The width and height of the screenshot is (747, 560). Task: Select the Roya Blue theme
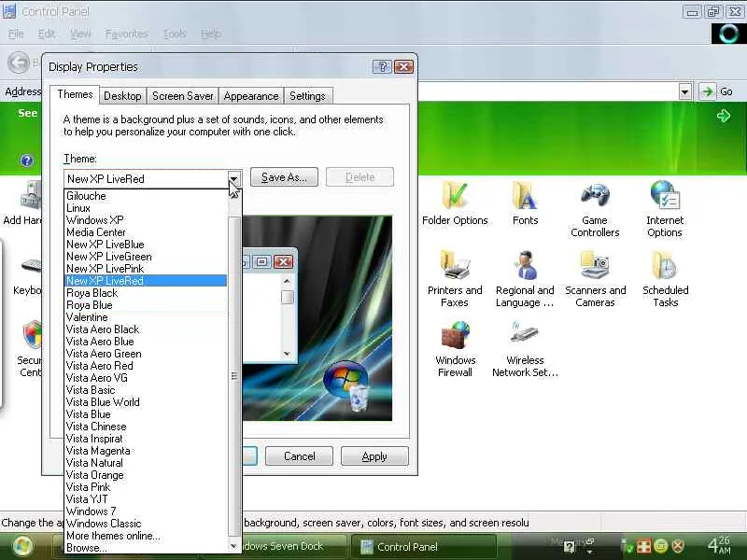(146, 305)
